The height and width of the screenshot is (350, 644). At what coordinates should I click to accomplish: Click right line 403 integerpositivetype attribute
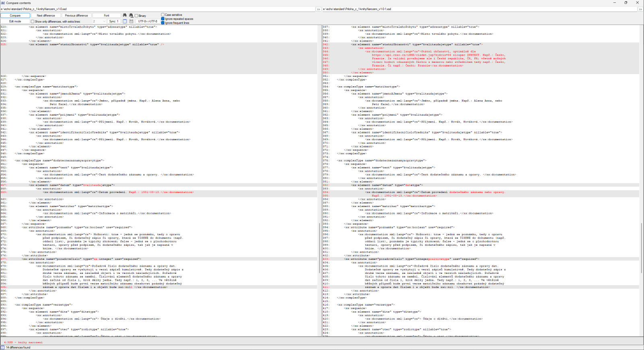411,259
